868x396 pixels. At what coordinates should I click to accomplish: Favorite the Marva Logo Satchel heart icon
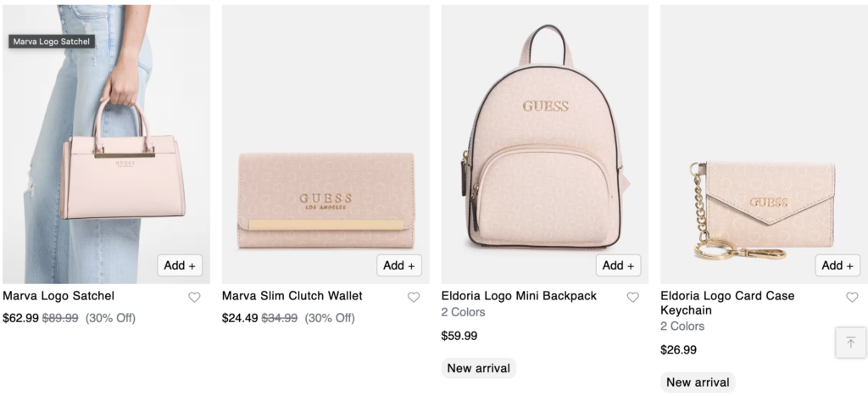[x=194, y=298]
